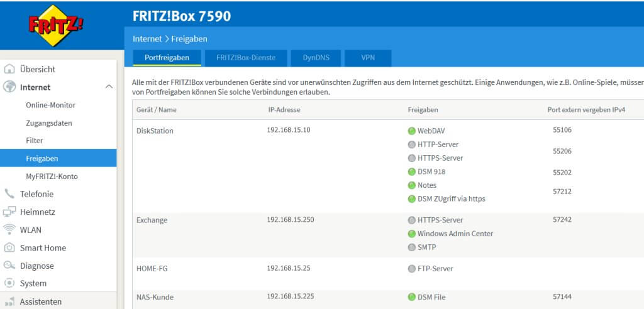Screen dimensions: 644x309
Task: Toggle the WebDAV status indicator
Action: tap(411, 131)
